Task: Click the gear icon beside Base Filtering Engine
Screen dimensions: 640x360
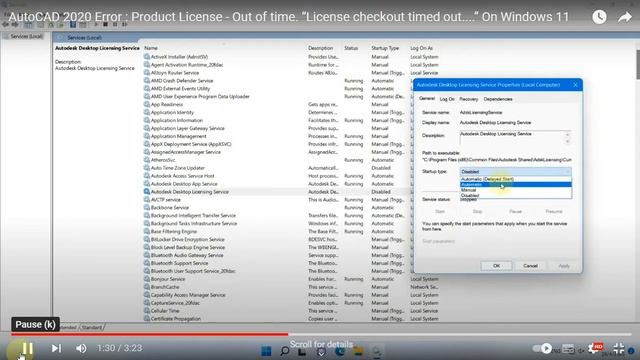Action: click(x=147, y=231)
